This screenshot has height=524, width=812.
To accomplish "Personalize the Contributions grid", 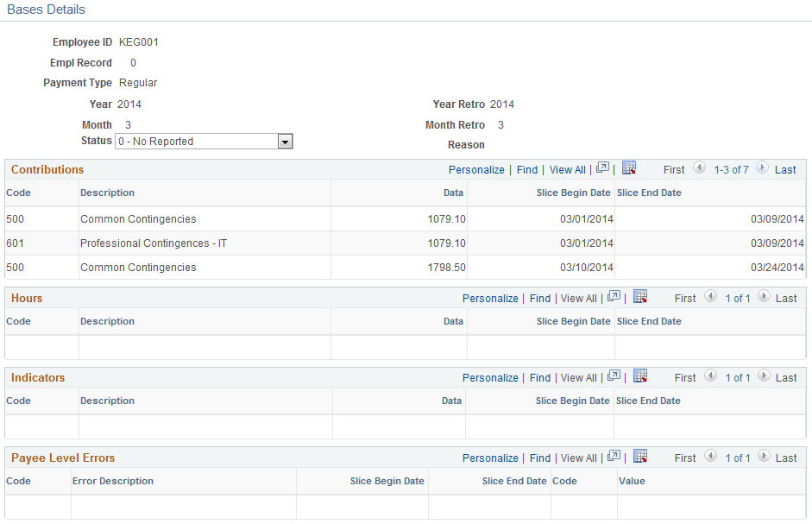I will [476, 169].
